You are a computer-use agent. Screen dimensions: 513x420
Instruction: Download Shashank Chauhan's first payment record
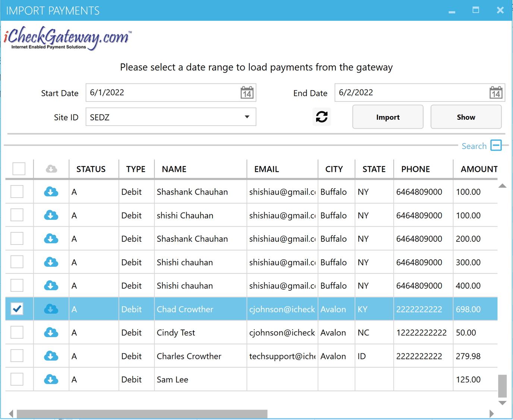(x=51, y=192)
